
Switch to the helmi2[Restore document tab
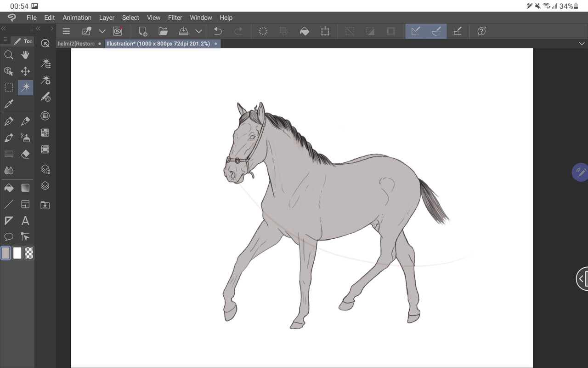click(79, 44)
